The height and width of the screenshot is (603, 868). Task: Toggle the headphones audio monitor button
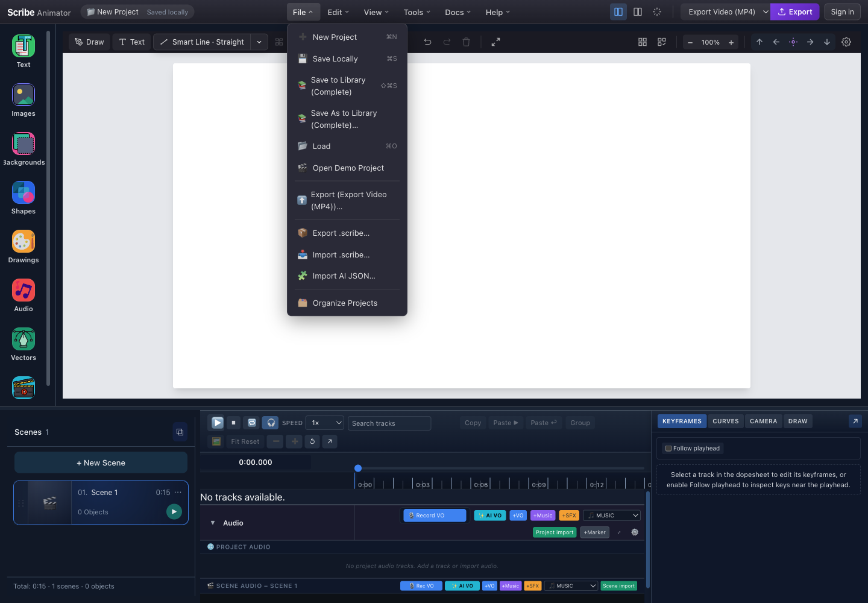271,423
